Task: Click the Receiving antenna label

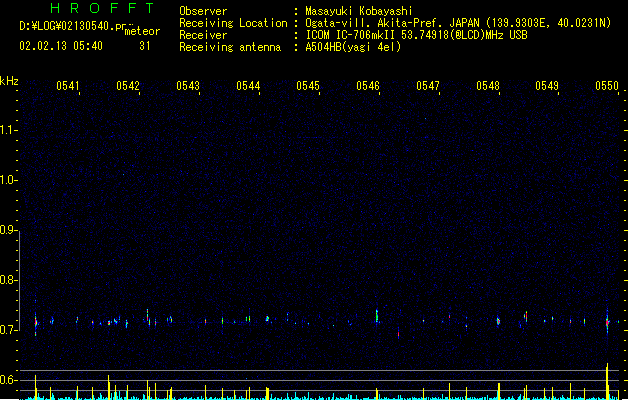Action: click(x=230, y=47)
